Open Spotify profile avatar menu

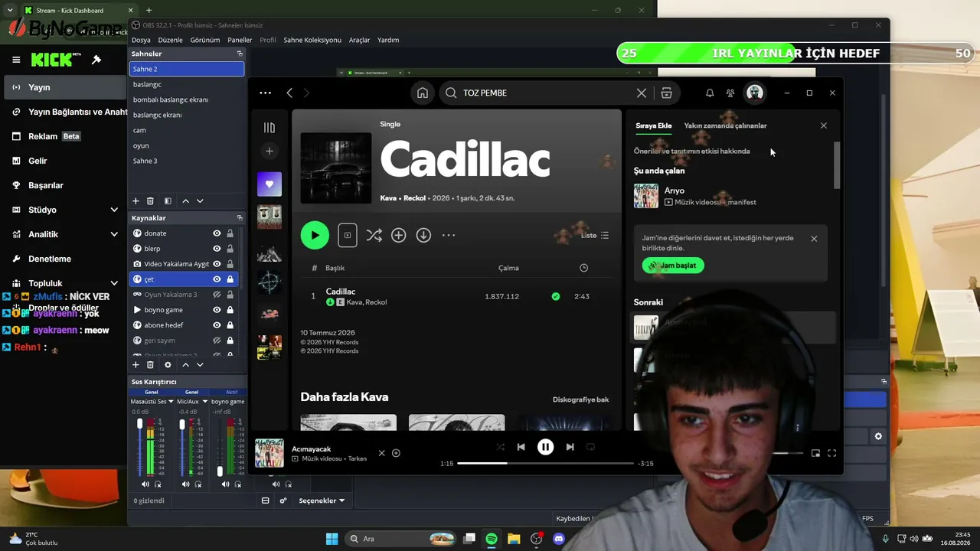tap(755, 93)
